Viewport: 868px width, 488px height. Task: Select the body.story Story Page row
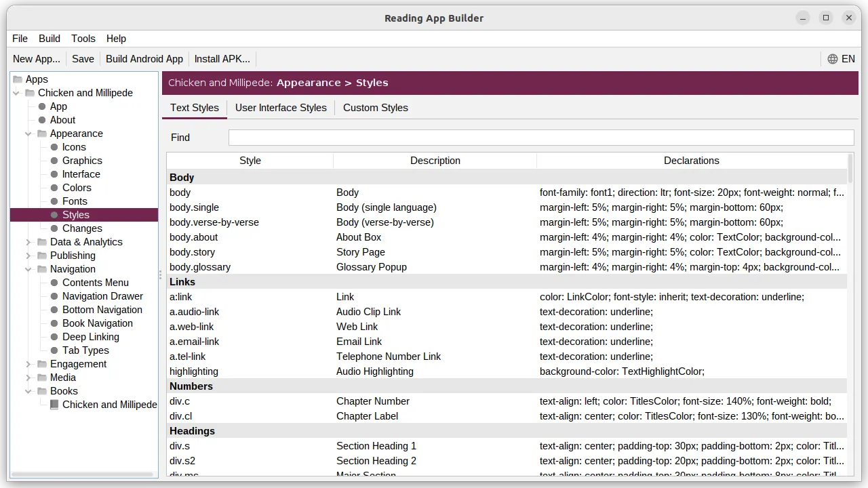point(507,252)
